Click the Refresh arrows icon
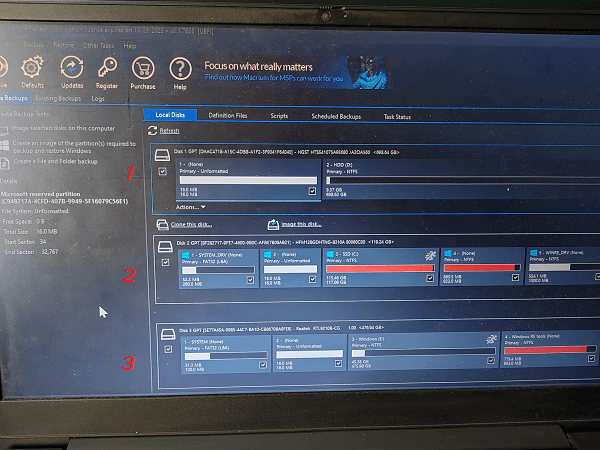Image resolution: width=600 pixels, height=450 pixels. tap(152, 131)
